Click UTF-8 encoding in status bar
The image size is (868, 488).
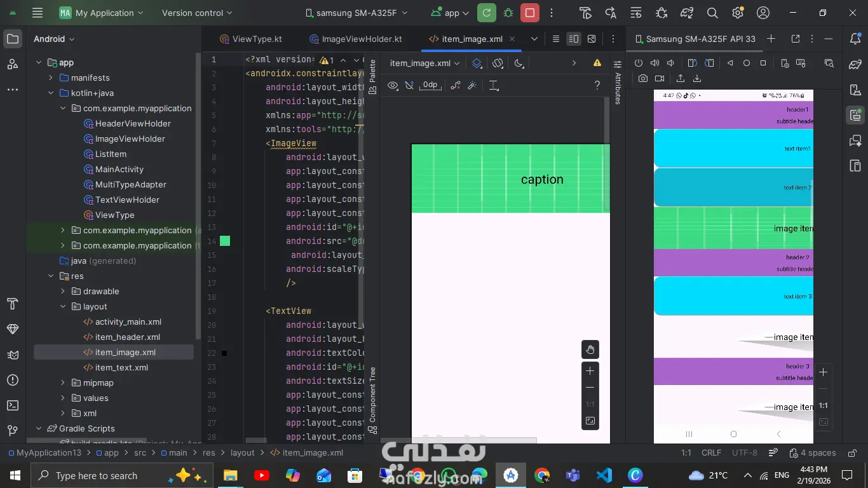(744, 452)
